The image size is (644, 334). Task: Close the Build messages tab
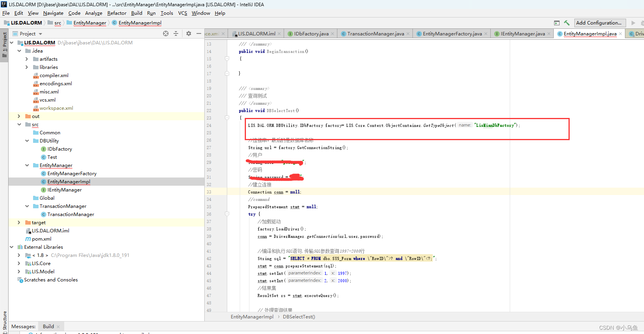pyautogui.click(x=58, y=327)
